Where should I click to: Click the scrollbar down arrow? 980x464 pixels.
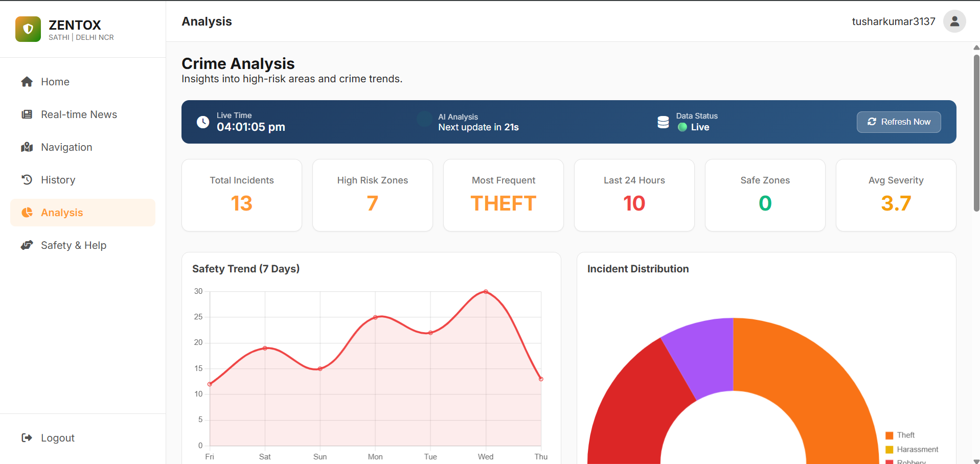click(976, 460)
